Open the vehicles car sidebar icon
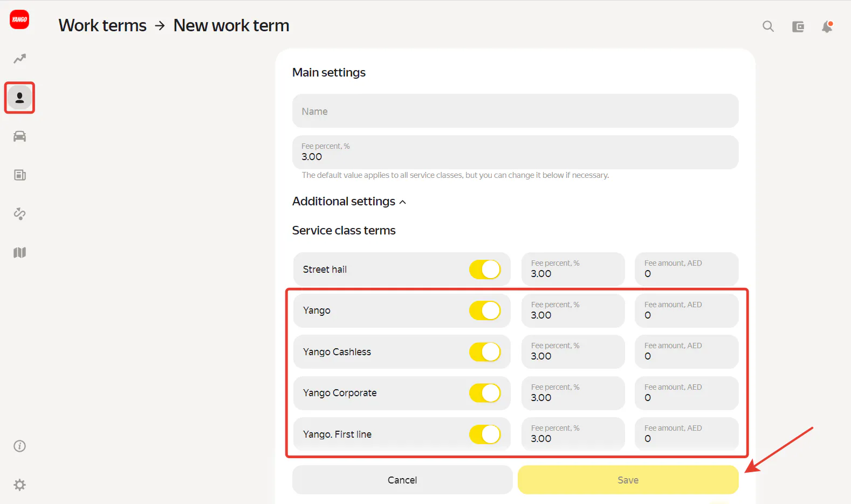 20,136
